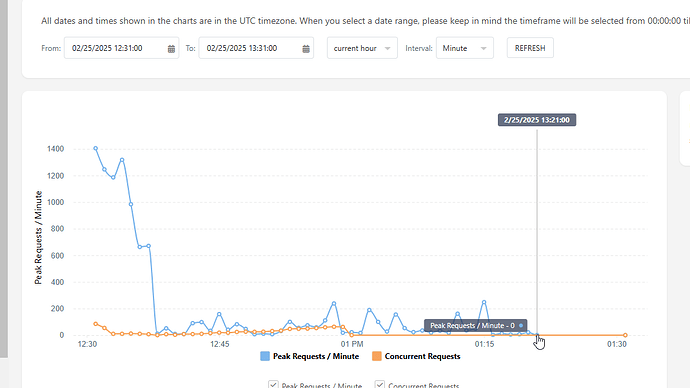Click the last orange data point at 01:30
Viewport: 690px width, 388px height.
tap(625, 335)
